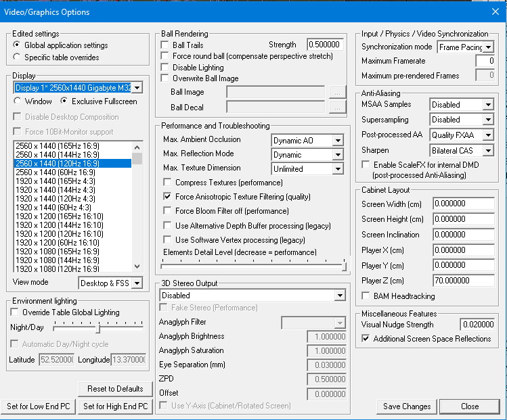Viewport: 507px width, 420px height.
Task: Click Set for Low End PC
Action: click(39, 406)
